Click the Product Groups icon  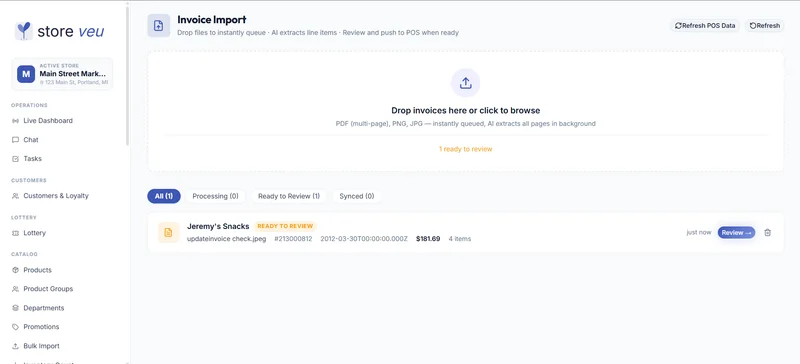(x=15, y=289)
